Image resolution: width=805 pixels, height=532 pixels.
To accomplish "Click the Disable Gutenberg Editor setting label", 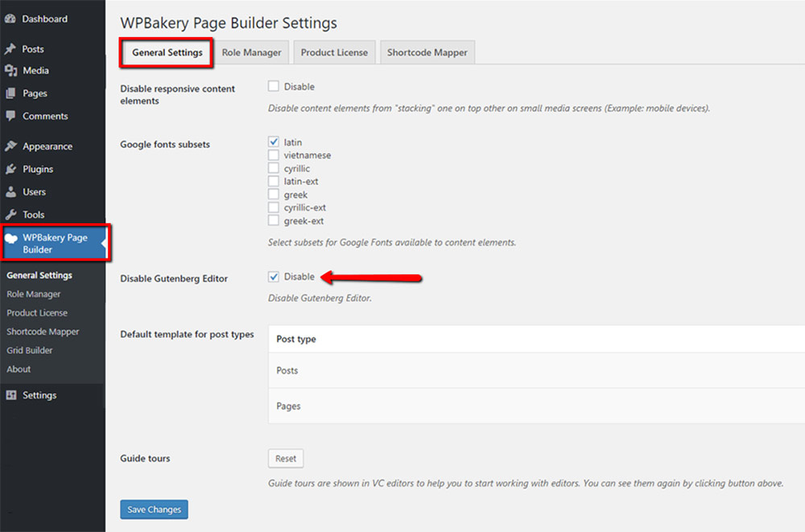I will (174, 278).
